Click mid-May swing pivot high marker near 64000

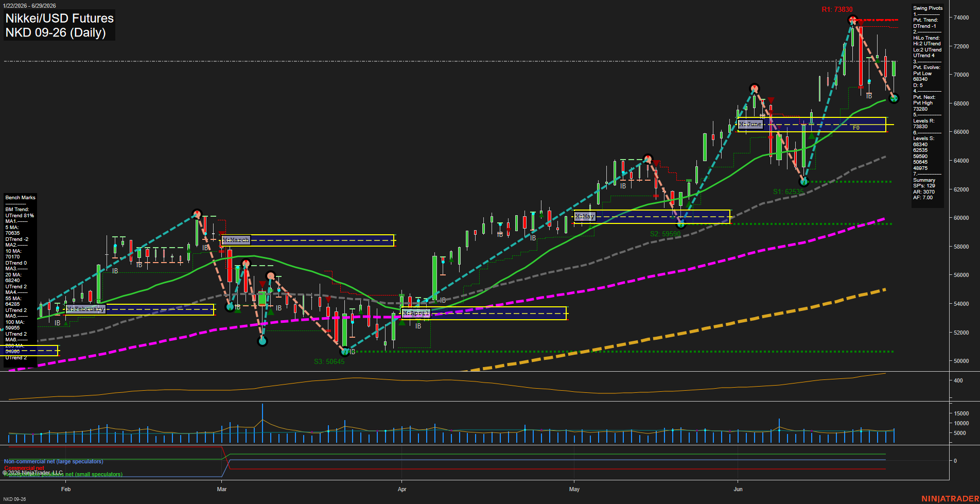648,159
